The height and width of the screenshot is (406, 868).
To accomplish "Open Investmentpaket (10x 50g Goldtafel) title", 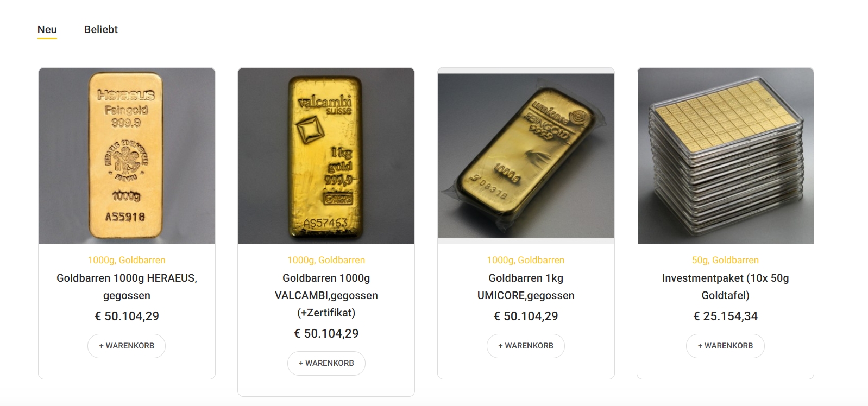I will [726, 287].
